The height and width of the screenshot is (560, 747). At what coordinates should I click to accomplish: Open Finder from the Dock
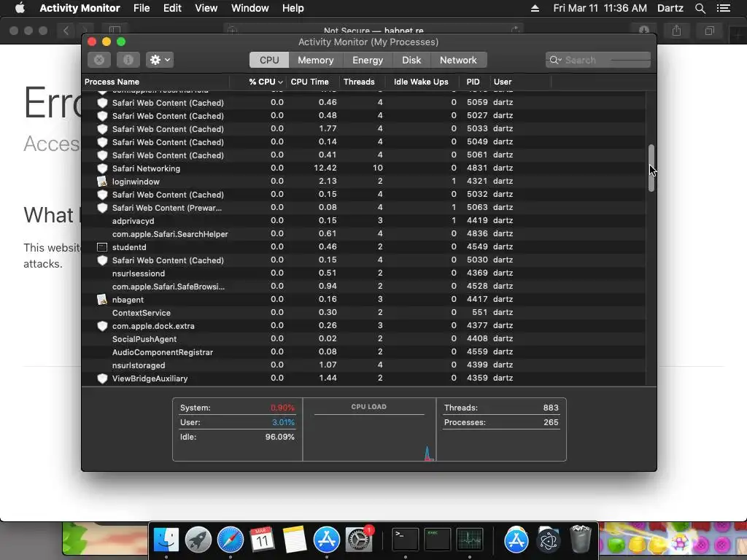(166, 540)
